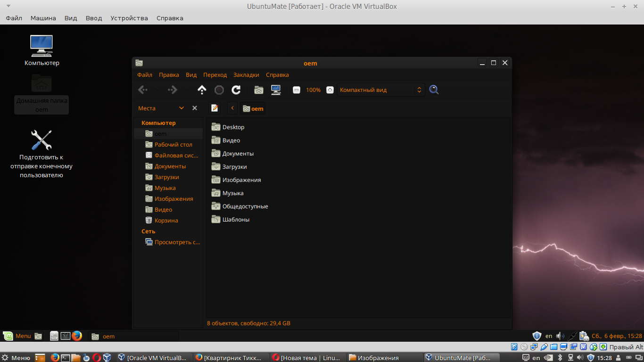Select Корзина in the sidebar
The image size is (644, 362).
pos(166,221)
